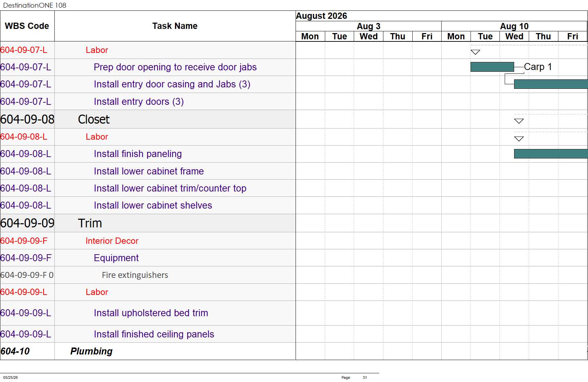This screenshot has height=382, width=588.
Task: Select Install entry door casing and Jabs (3)
Action: (x=172, y=84)
